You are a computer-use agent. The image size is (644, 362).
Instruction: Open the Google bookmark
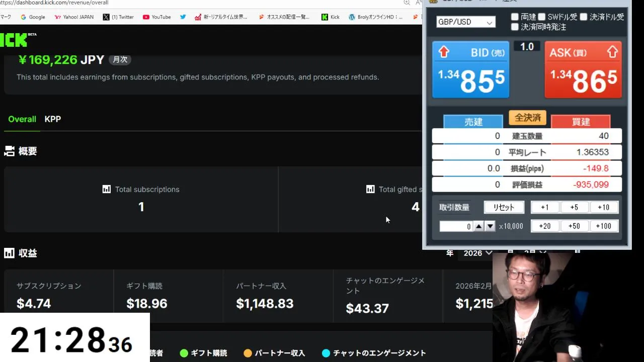[33, 17]
